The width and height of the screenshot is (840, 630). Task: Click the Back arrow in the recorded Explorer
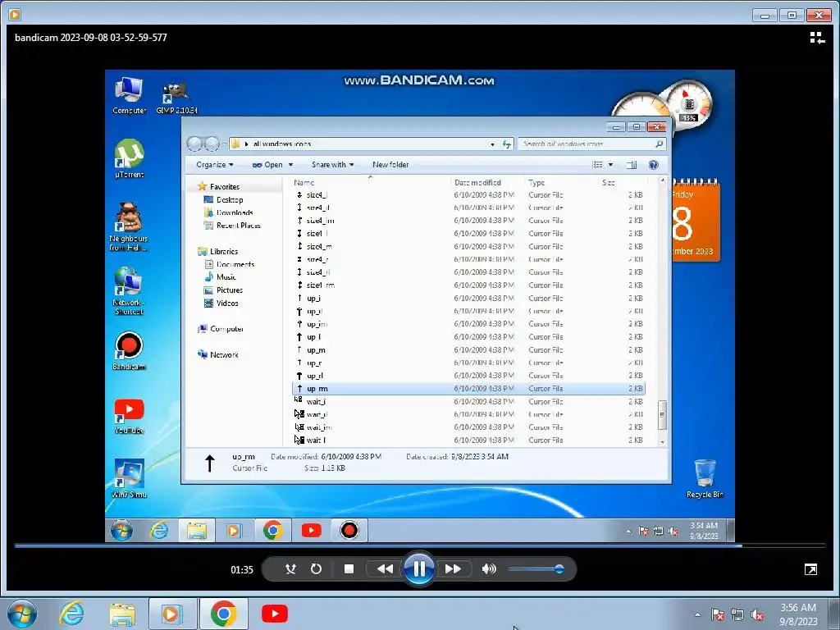coord(194,144)
